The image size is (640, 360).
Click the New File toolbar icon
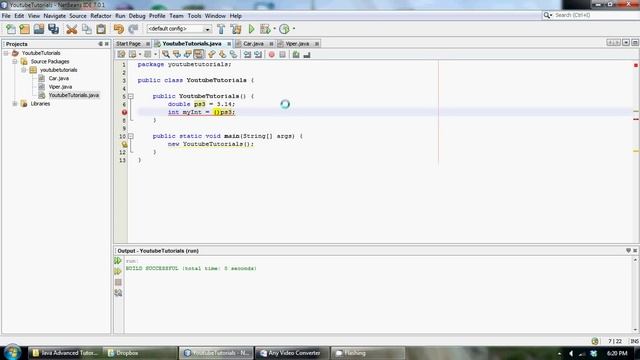(11, 29)
